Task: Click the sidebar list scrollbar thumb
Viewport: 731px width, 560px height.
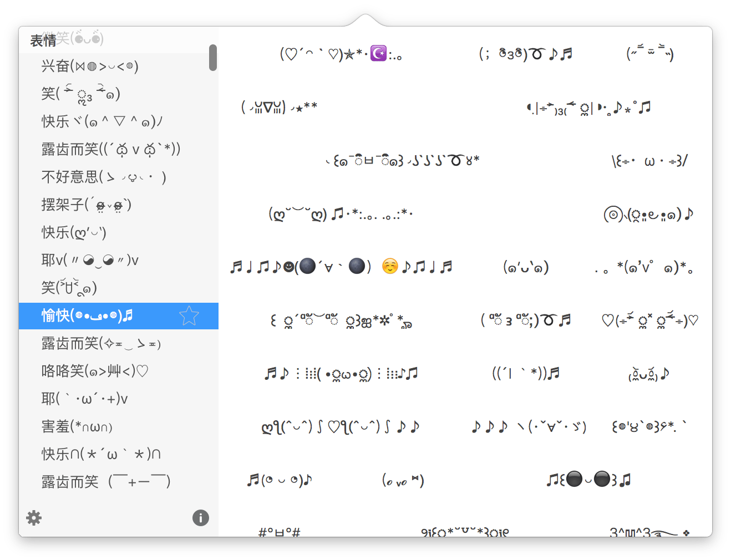Action: (x=213, y=58)
